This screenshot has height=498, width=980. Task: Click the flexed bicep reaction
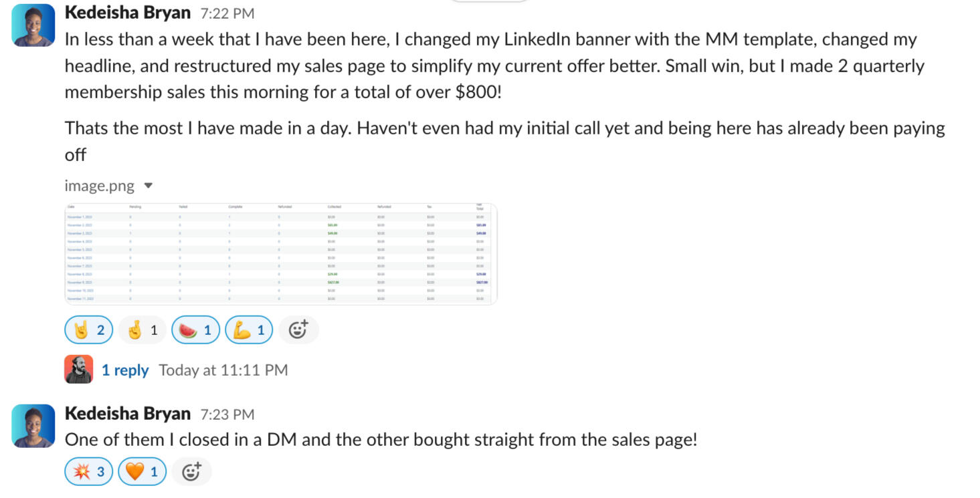[x=249, y=330]
